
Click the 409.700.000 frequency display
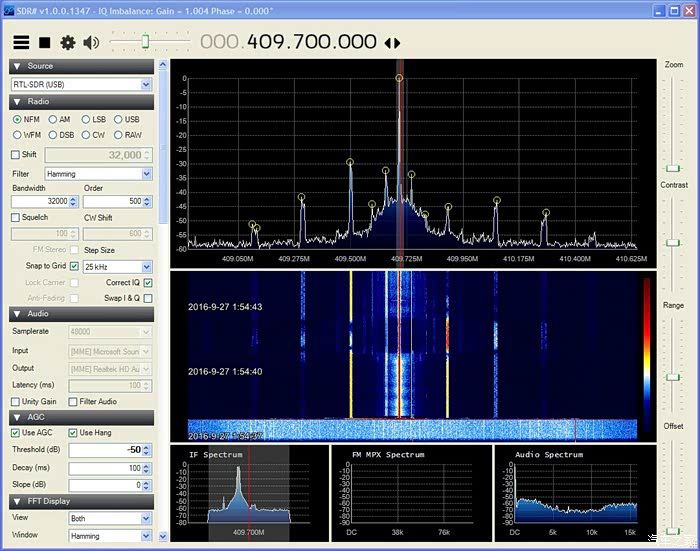pyautogui.click(x=310, y=42)
